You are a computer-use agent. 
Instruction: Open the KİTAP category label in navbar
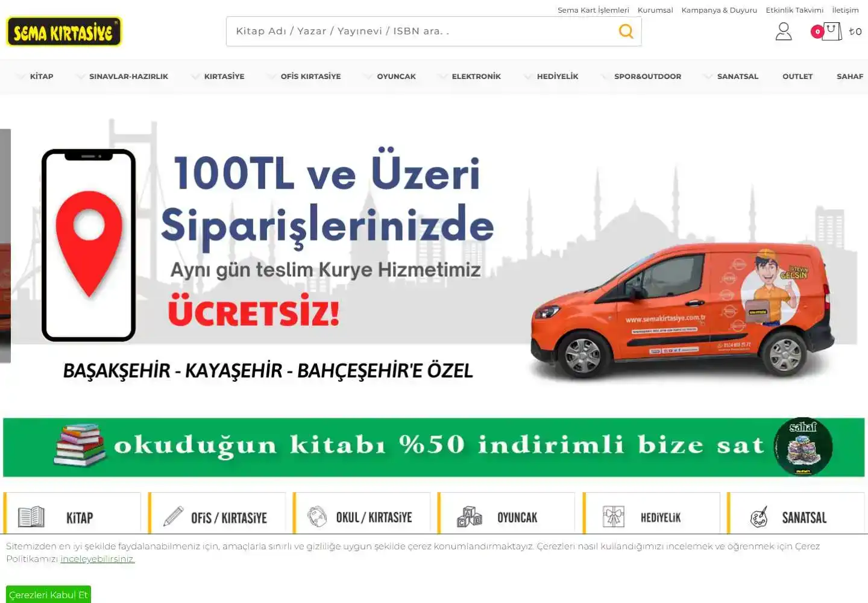pyautogui.click(x=42, y=77)
